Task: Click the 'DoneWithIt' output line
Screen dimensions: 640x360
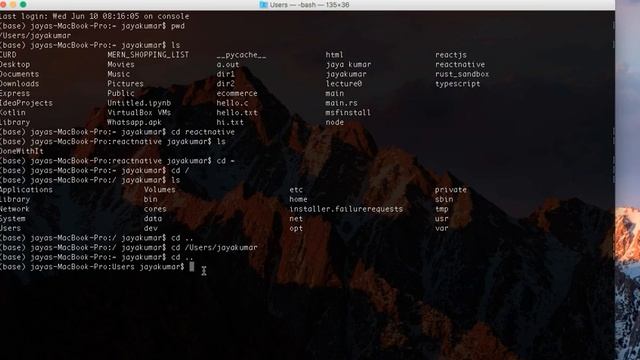Action: 22,151
